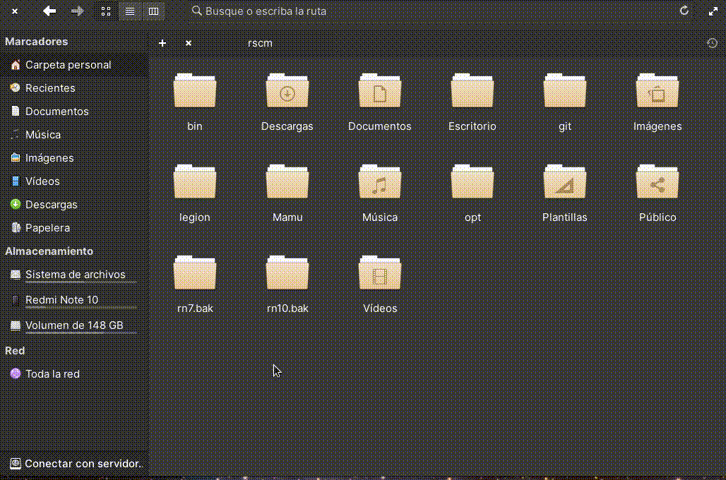
Task: Select the rn7.bak folder icon
Action: pos(194,273)
